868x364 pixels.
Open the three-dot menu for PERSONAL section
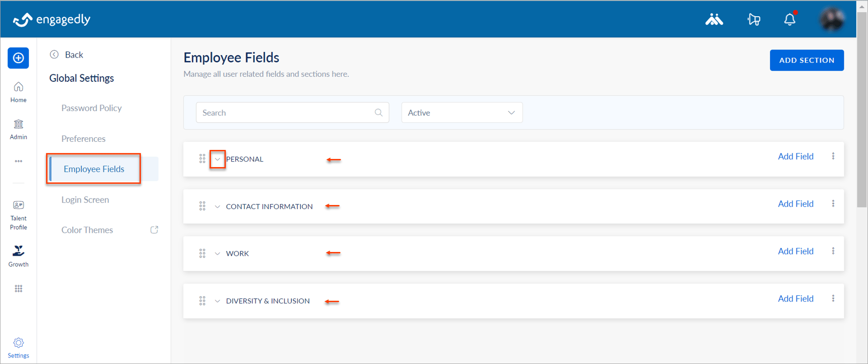[x=833, y=157]
